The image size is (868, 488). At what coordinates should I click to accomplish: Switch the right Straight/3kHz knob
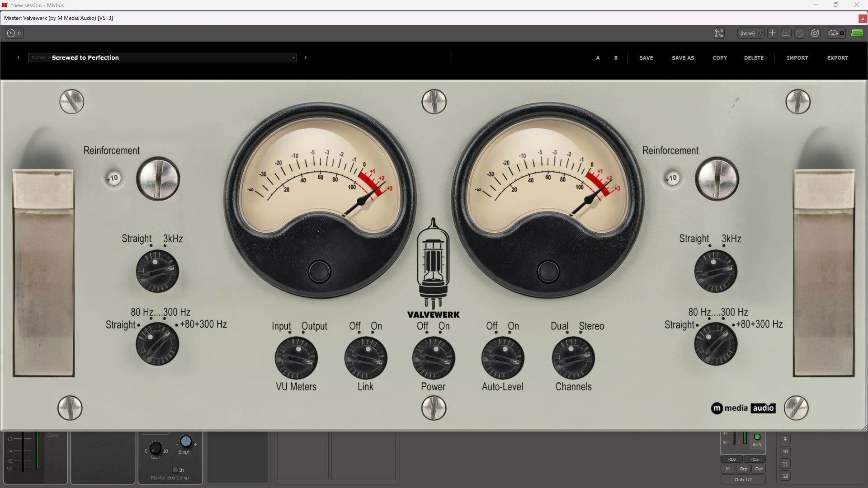point(716,271)
